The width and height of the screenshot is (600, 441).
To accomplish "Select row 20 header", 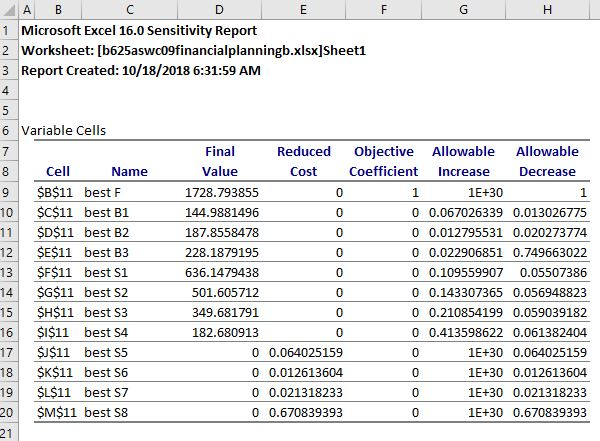I will pos(9,412).
